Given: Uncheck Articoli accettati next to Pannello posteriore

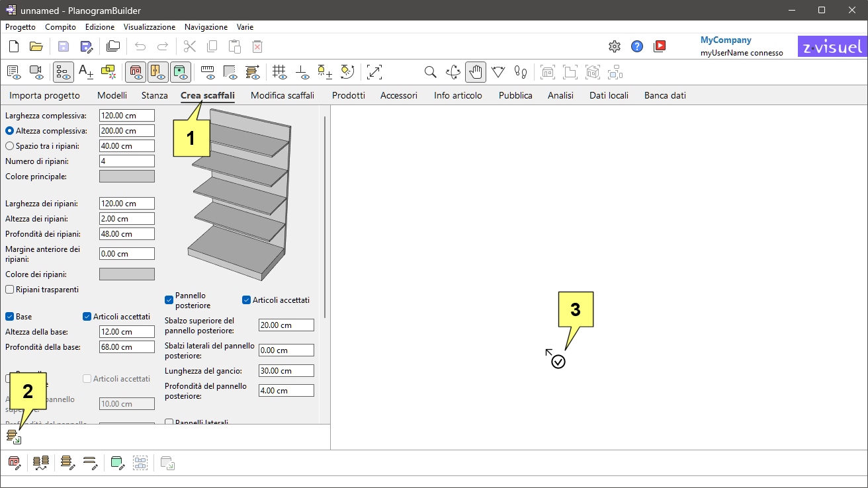Looking at the screenshot, I should click(247, 300).
